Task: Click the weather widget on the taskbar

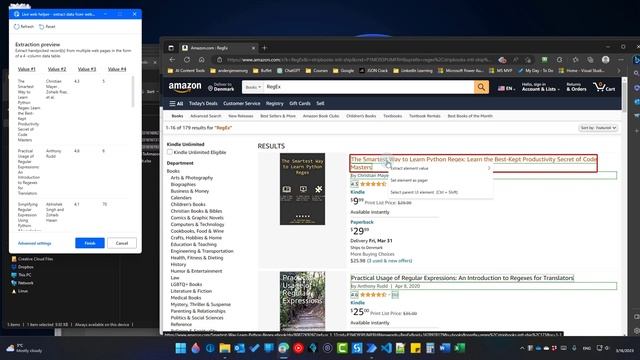Action: coord(24,348)
